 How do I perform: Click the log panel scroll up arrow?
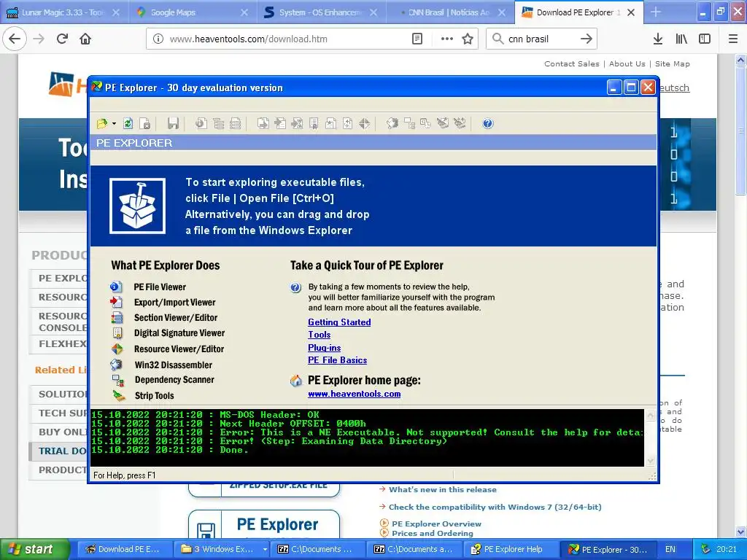[650, 415]
